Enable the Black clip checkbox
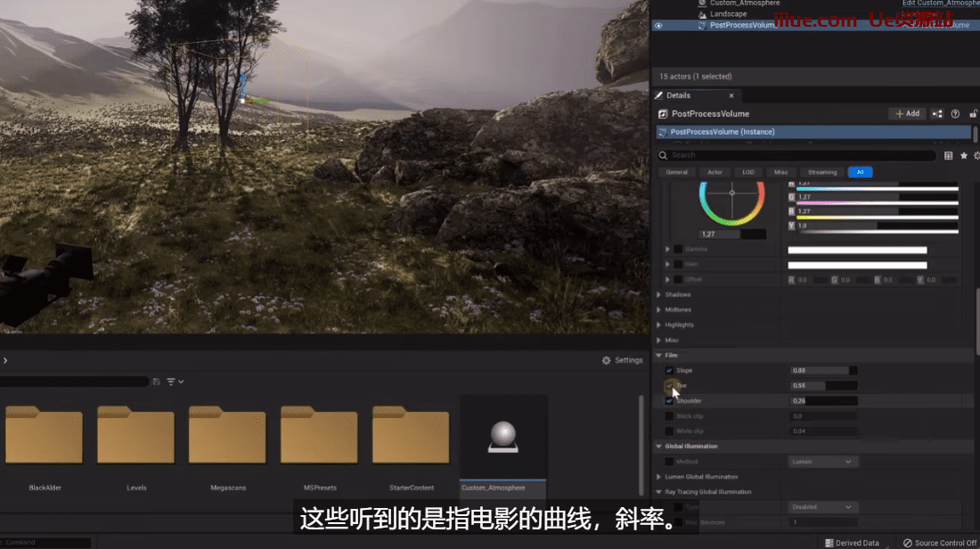The image size is (980, 549). (x=669, y=416)
